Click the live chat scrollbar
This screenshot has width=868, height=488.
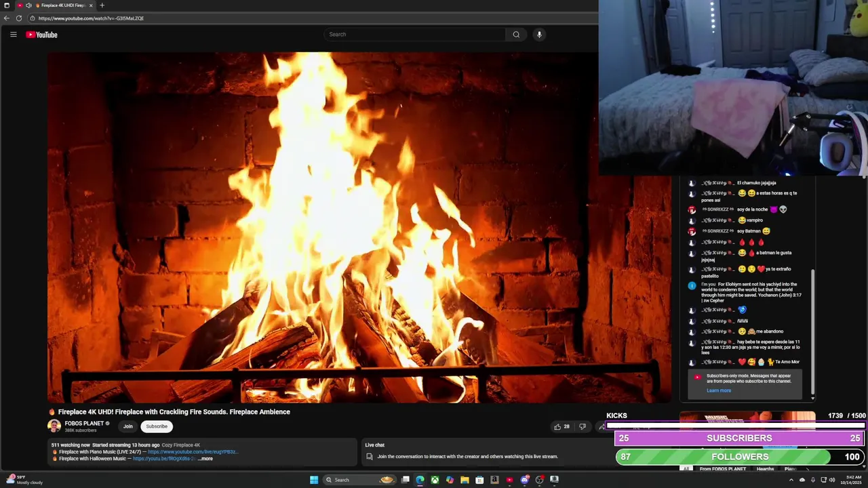point(812,333)
